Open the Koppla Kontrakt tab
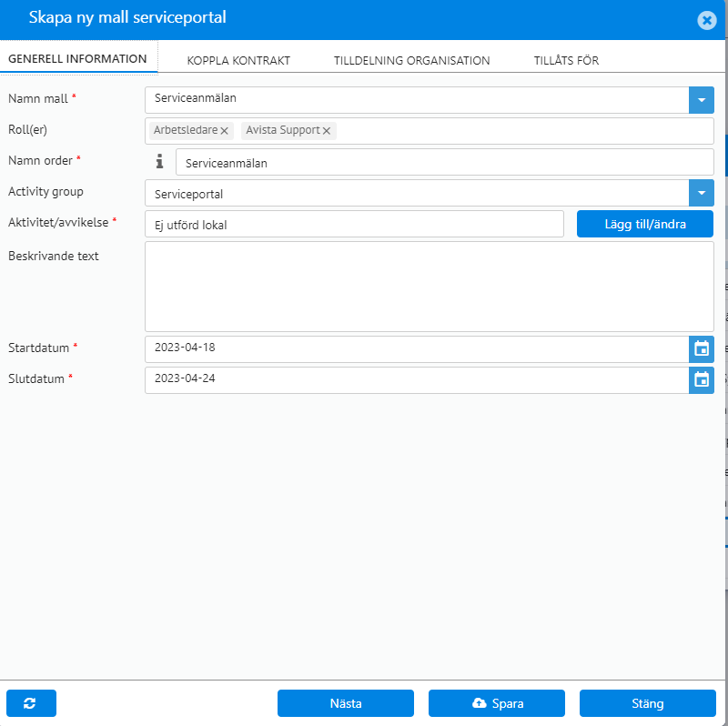 (238, 60)
